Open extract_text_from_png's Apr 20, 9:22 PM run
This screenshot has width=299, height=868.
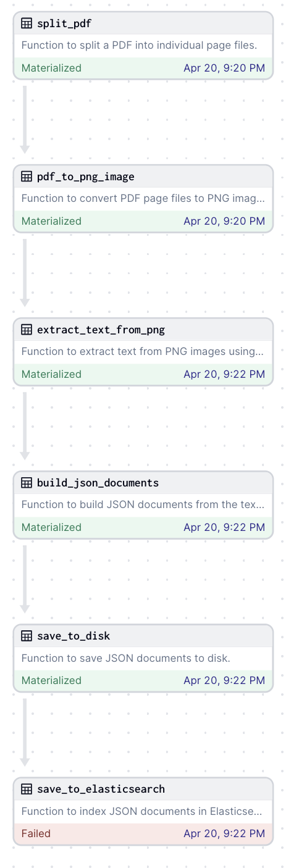click(x=224, y=374)
